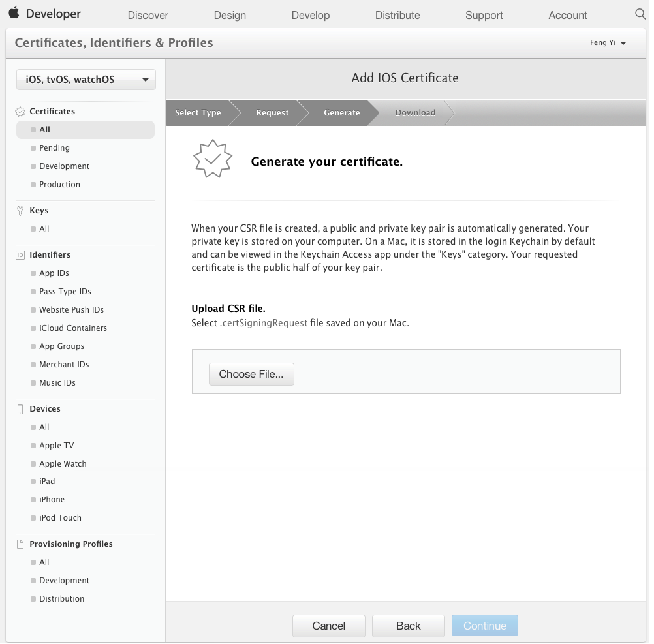Go to the Generate step

coord(341,112)
